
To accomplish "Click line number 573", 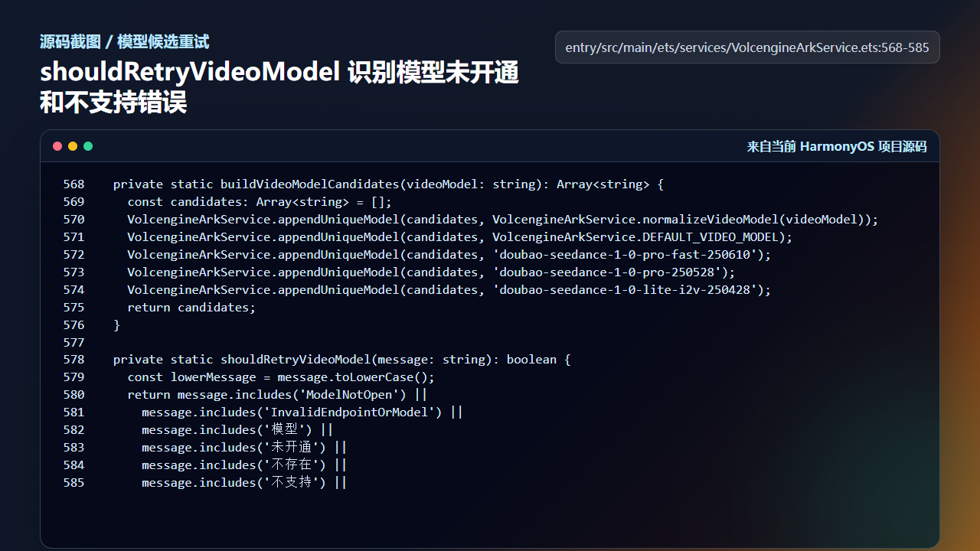I will click(x=74, y=272).
